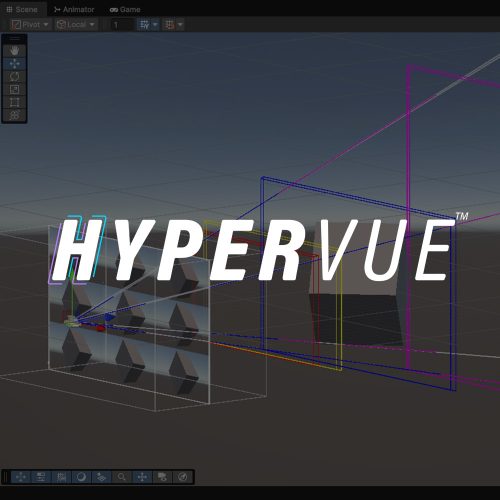The image size is (500, 500).
Task: Open the Animator tab
Action: pyautogui.click(x=74, y=9)
